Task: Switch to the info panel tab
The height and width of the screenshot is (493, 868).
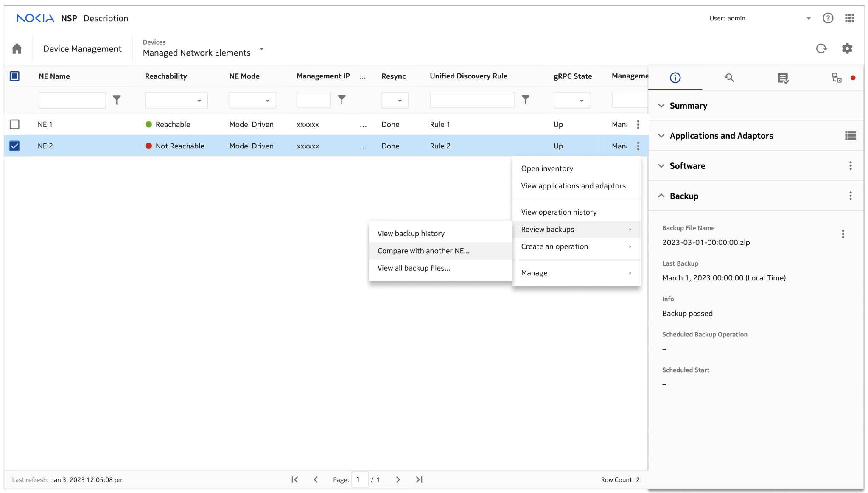Action: [675, 78]
